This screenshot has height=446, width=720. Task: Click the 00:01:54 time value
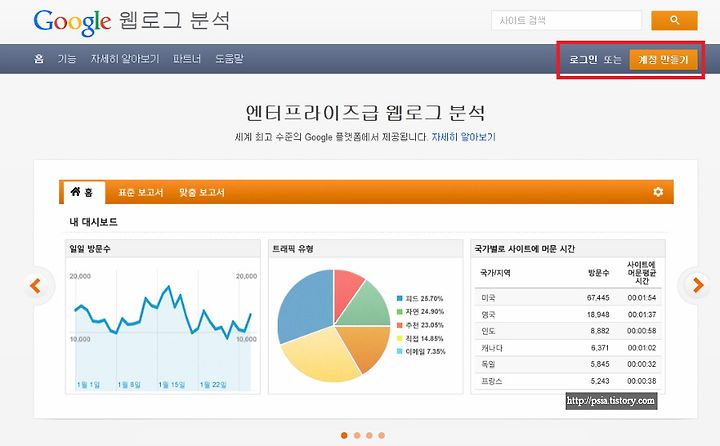tap(642, 298)
